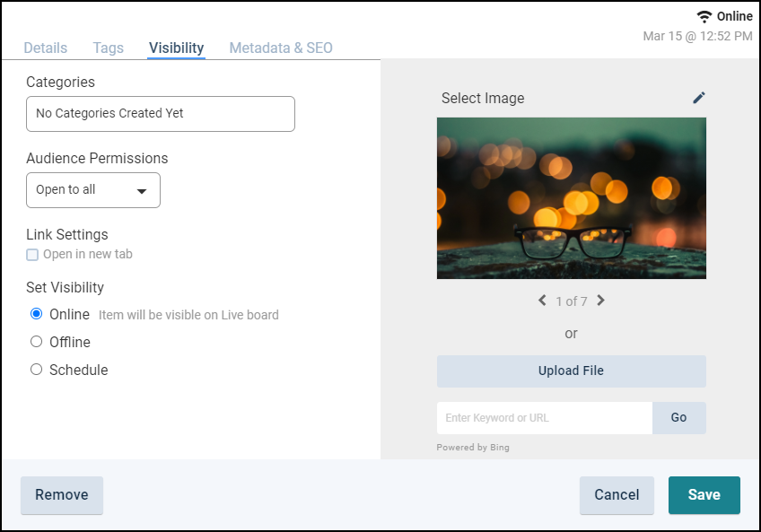Click the Cancel button

click(617, 495)
